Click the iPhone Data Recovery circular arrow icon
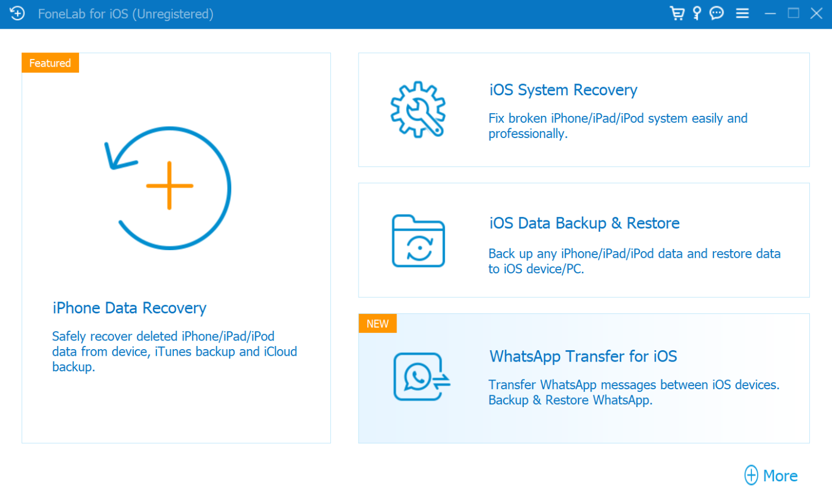This screenshot has width=832, height=504. [x=169, y=187]
